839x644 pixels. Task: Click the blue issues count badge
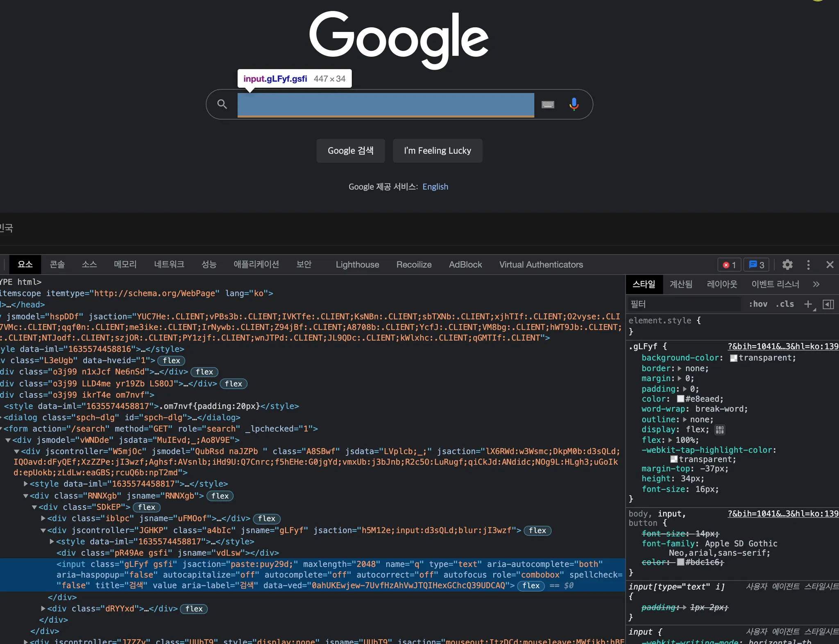click(x=756, y=265)
